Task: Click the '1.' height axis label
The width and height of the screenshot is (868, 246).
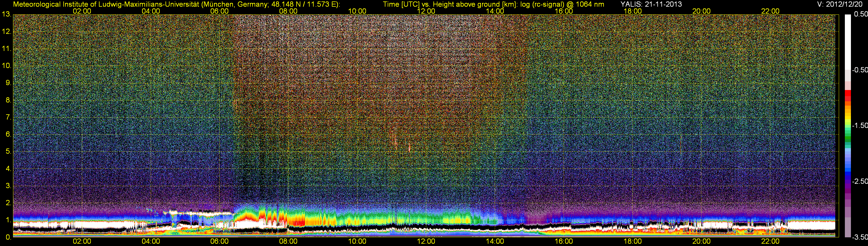Action: [x=8, y=220]
